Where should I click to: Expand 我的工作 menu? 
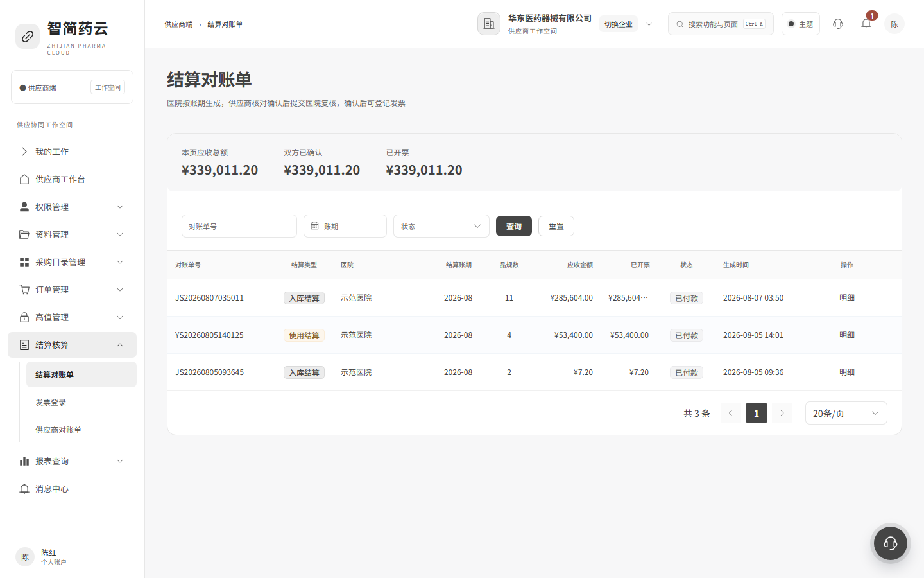coord(72,152)
